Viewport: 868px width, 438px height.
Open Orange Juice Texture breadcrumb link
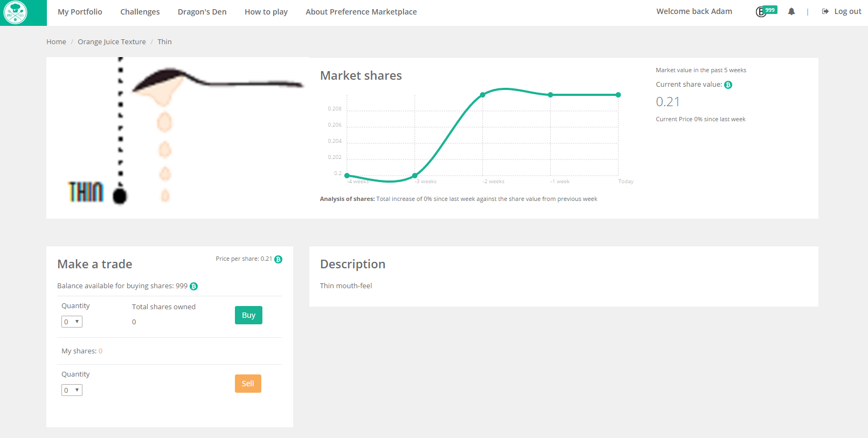(112, 42)
